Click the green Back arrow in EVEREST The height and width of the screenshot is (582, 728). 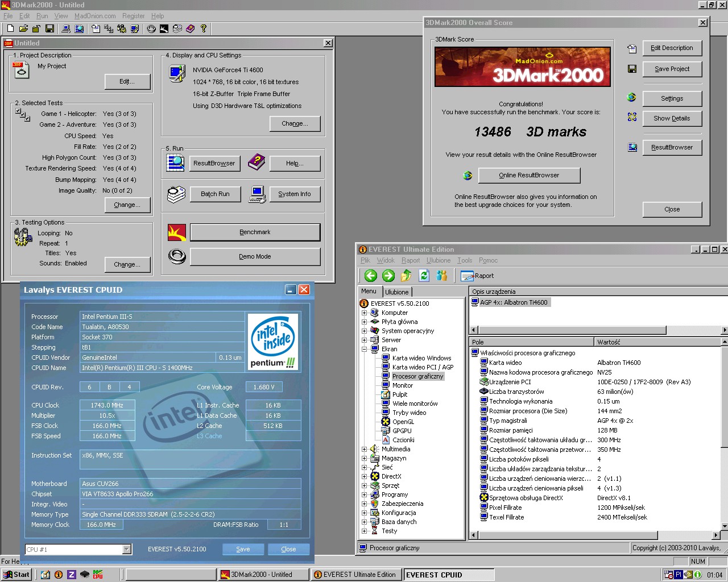click(x=371, y=276)
